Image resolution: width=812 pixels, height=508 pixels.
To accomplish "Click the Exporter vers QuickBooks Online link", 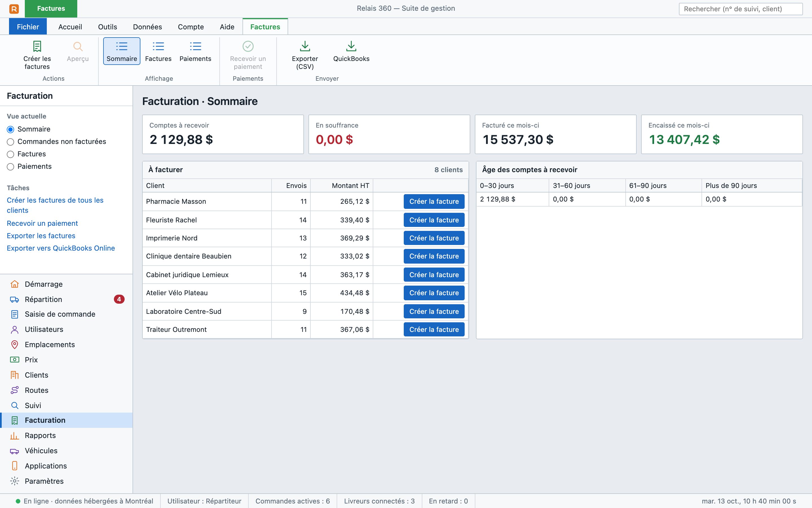I will point(61,248).
